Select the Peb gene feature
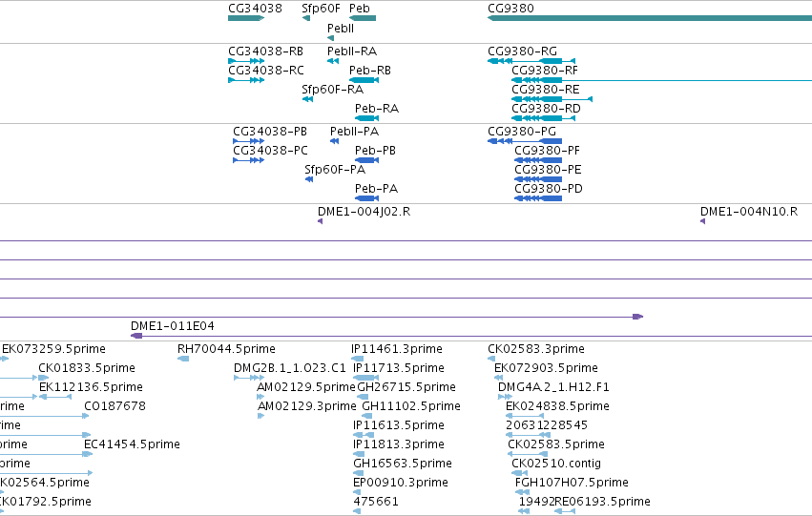The width and height of the screenshot is (812, 516). 363,18
